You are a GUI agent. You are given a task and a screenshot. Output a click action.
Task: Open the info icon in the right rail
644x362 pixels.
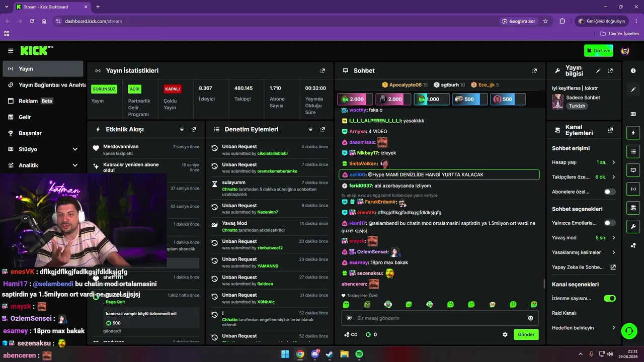click(633, 71)
